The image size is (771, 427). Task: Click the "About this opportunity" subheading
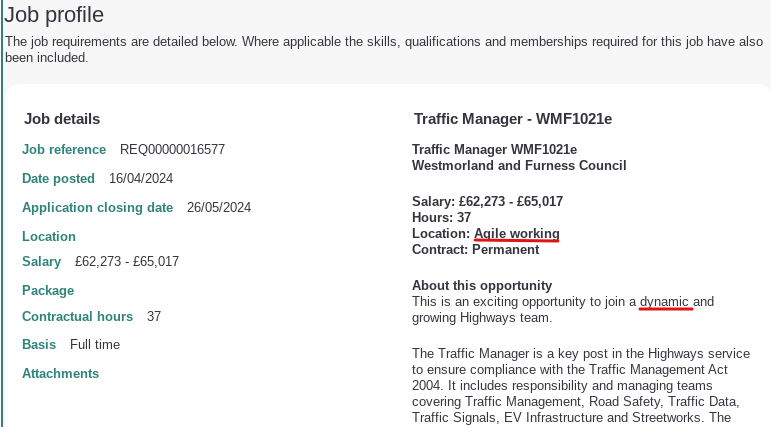[482, 285]
